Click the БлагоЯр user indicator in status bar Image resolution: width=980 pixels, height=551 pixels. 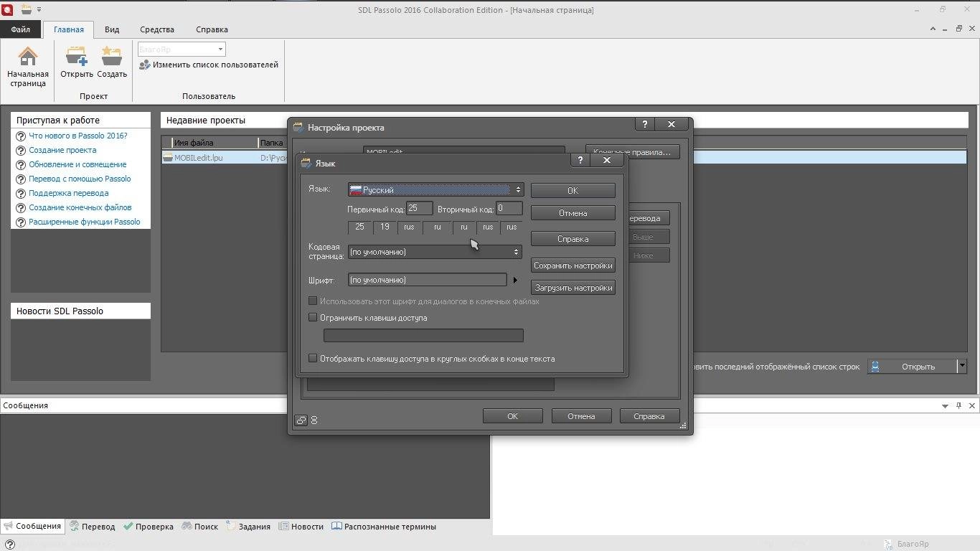[907, 544]
